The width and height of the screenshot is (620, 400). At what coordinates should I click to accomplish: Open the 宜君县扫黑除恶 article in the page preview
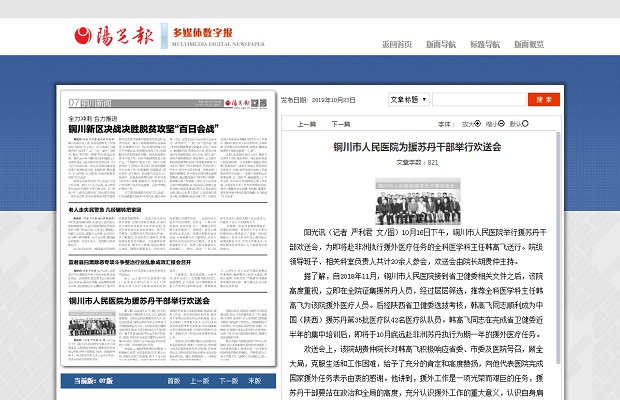(130, 262)
